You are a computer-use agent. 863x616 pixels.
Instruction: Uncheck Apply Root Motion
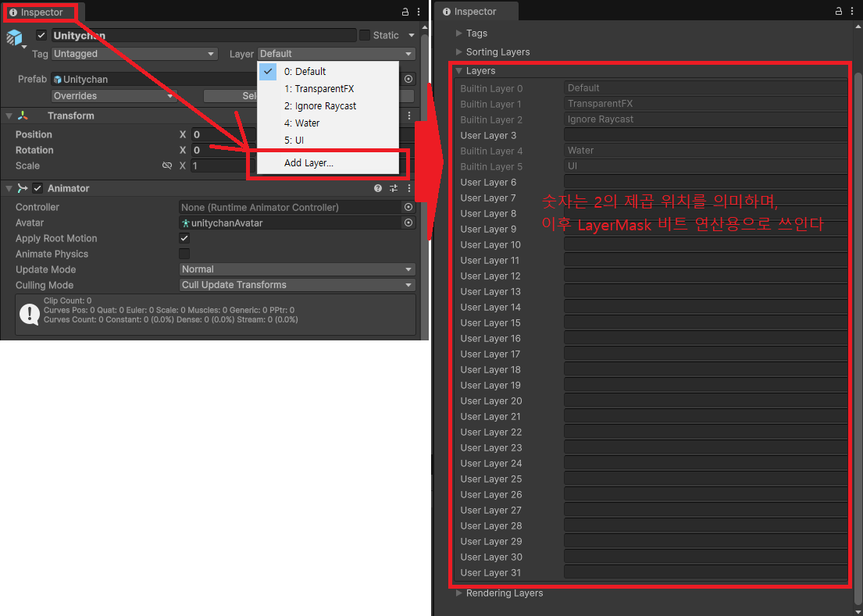coord(184,238)
